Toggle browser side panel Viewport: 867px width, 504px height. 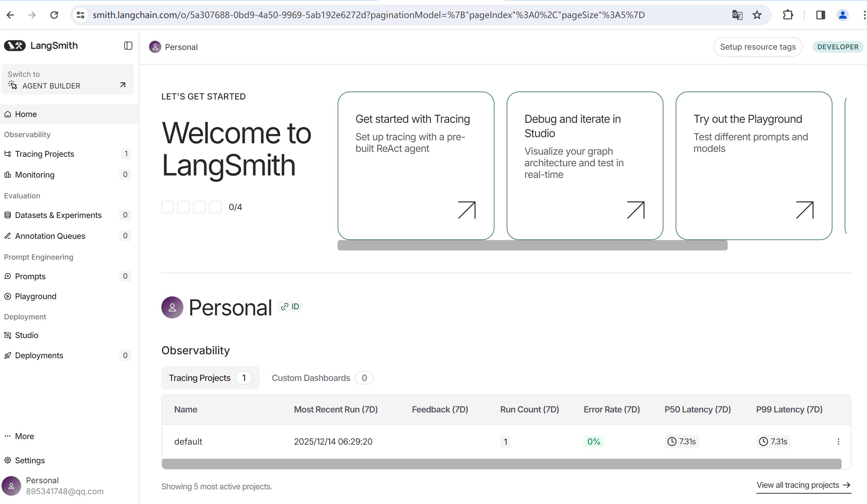(x=820, y=15)
